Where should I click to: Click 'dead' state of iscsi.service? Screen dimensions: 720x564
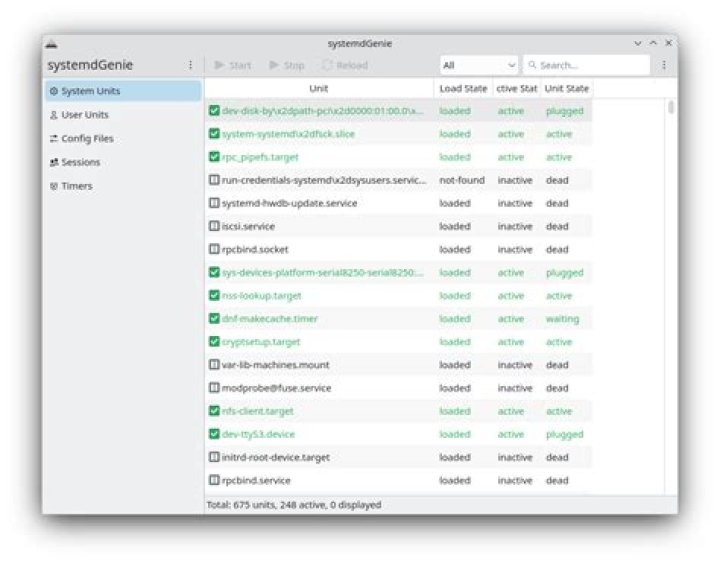(557, 226)
